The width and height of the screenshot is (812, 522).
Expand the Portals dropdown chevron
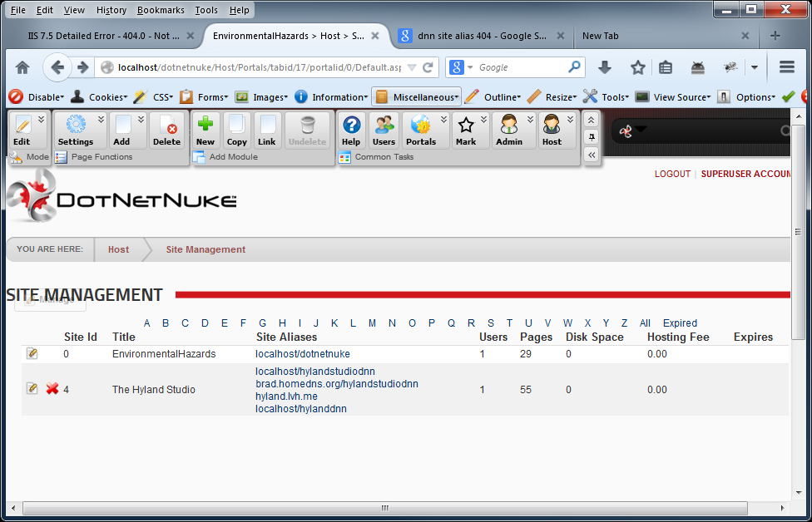click(443, 120)
